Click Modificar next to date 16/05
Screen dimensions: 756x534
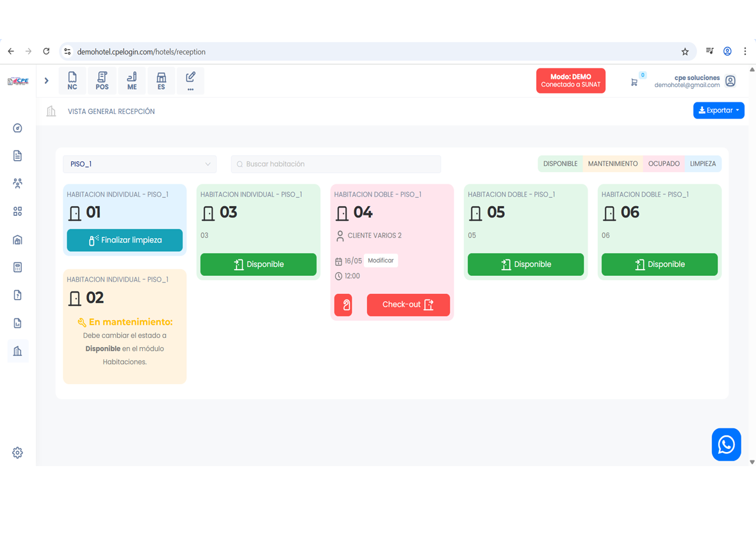pos(381,261)
